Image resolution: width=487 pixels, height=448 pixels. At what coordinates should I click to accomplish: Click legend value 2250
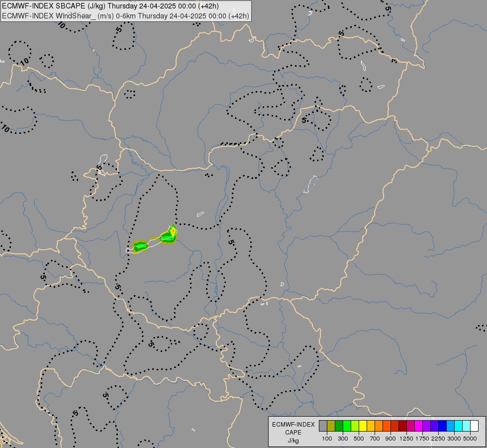pyautogui.click(x=438, y=439)
